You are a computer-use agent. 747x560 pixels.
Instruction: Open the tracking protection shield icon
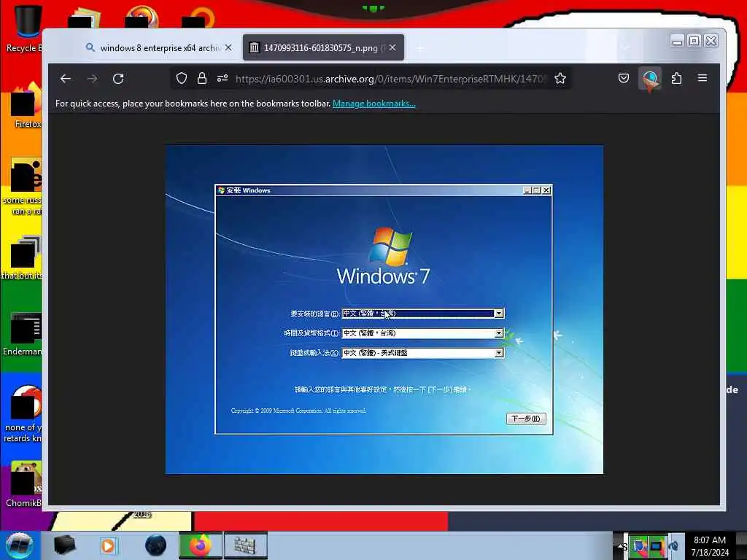point(182,79)
